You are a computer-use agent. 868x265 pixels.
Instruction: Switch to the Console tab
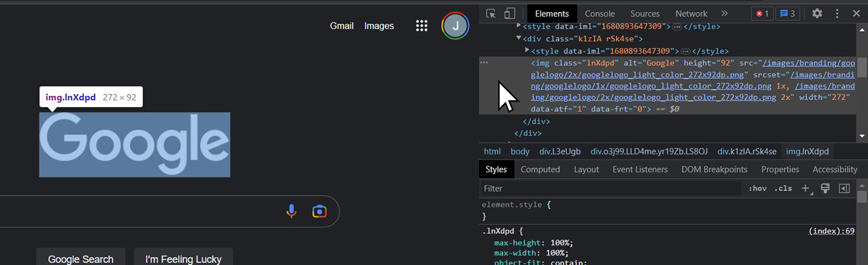599,14
